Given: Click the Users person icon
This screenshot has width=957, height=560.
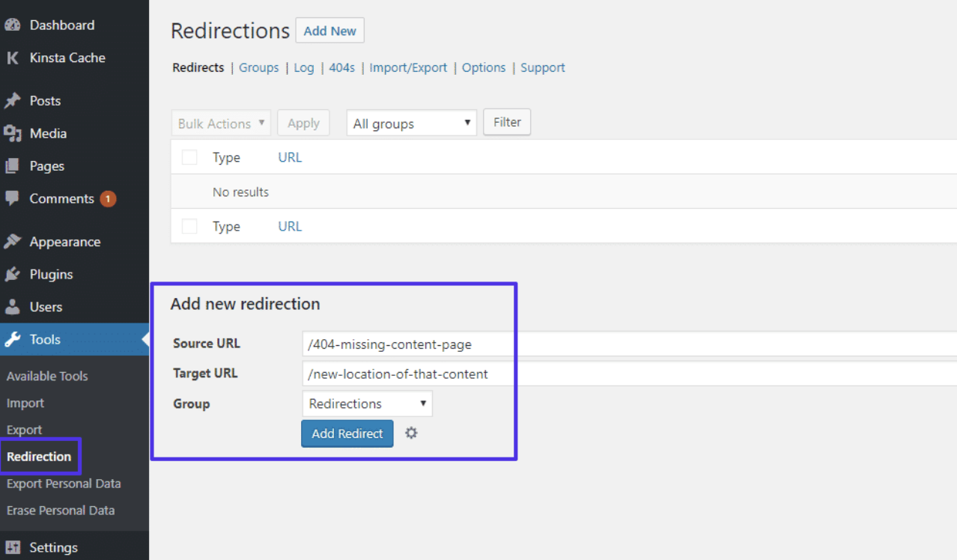Looking at the screenshot, I should [12, 307].
